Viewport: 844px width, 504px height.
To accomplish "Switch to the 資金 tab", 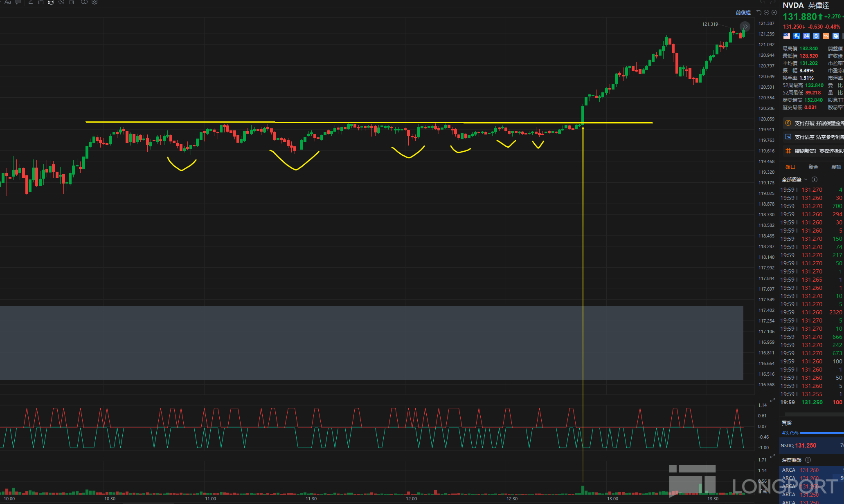I will pyautogui.click(x=813, y=167).
